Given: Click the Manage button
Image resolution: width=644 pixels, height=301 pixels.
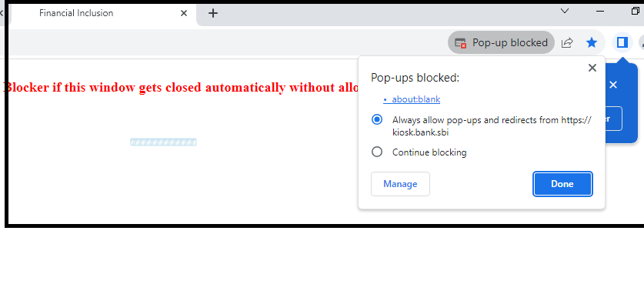Looking at the screenshot, I should click(x=400, y=184).
